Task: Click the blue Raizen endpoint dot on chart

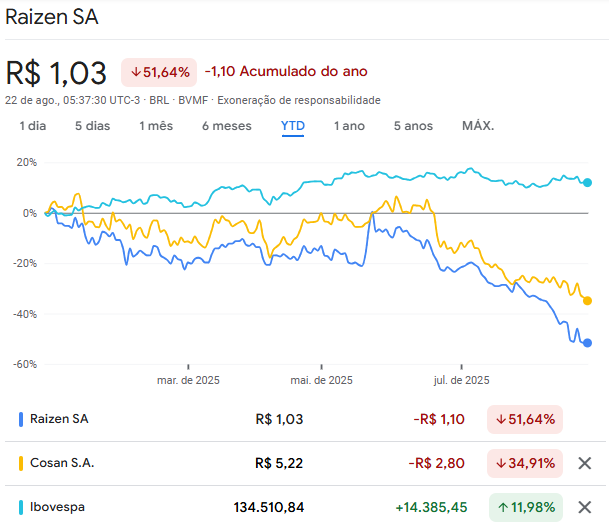Action: (587, 343)
